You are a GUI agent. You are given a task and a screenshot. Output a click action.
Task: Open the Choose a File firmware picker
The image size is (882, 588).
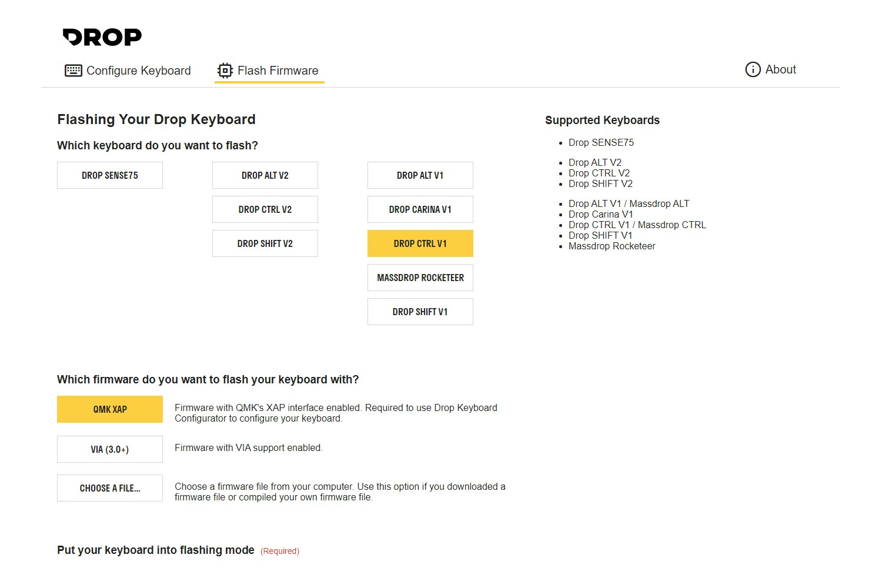(109, 487)
